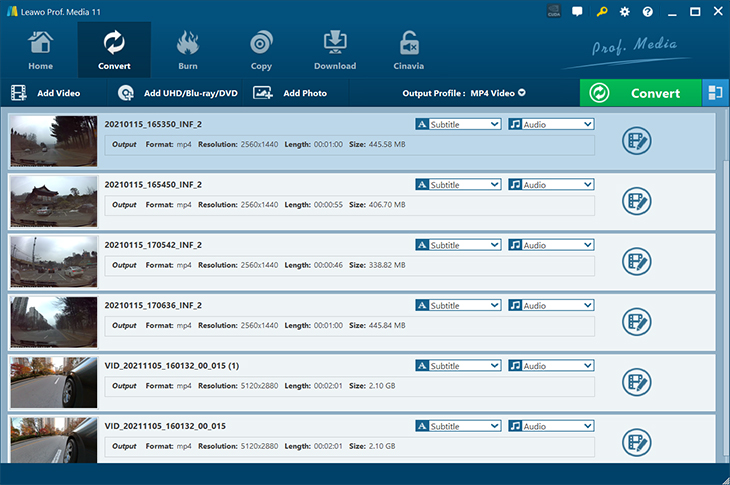The height and width of the screenshot is (485, 730).
Task: Edit video 20210115_170542_INF_2 with edit icon
Action: coord(636,262)
